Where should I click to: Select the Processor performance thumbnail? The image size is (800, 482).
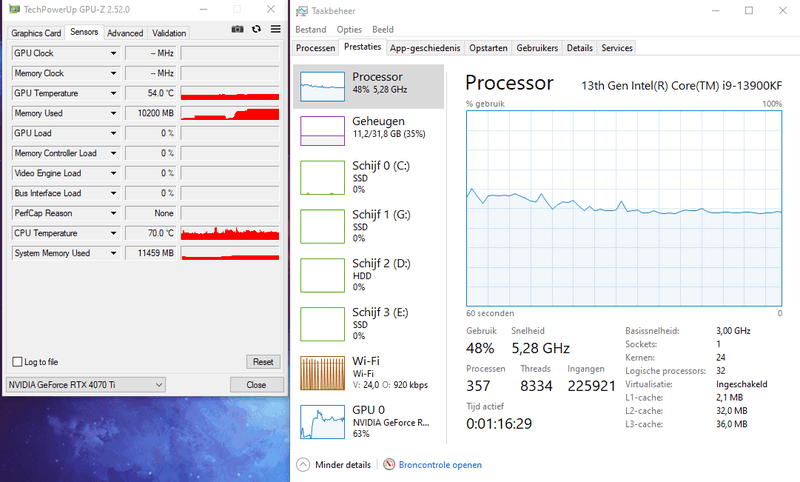(x=322, y=86)
